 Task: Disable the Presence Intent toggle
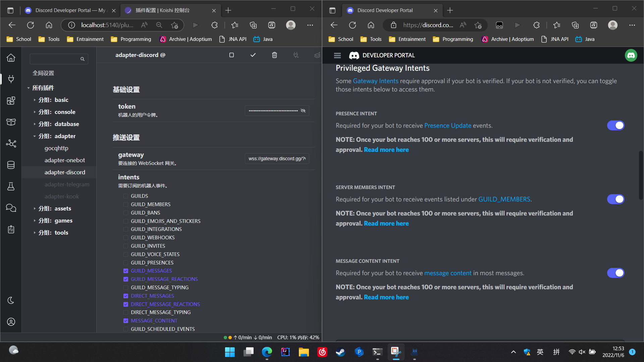tap(615, 125)
